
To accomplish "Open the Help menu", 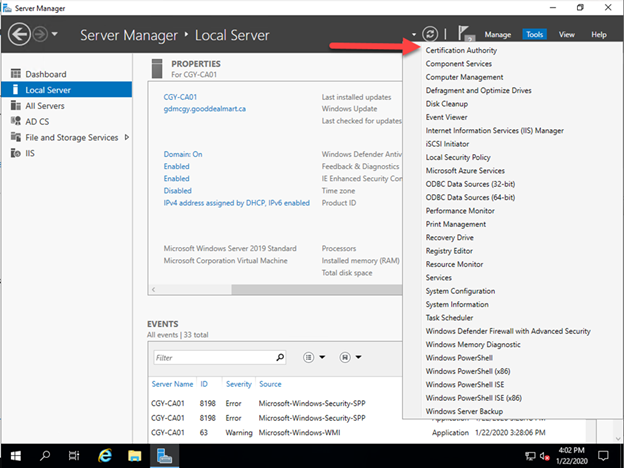I will tap(599, 35).
